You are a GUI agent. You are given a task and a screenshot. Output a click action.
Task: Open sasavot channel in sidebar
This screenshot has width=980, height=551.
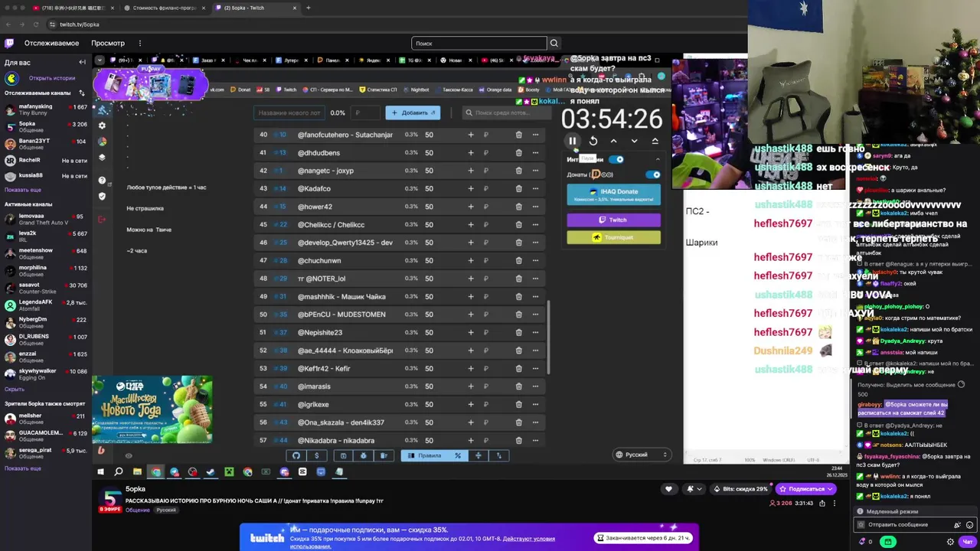[45, 288]
